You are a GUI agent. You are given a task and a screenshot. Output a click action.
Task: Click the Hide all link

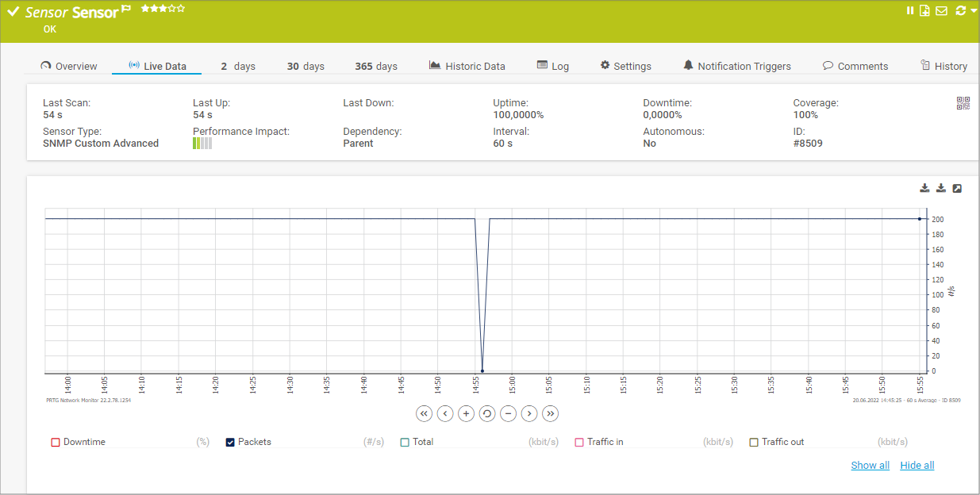[x=917, y=465]
